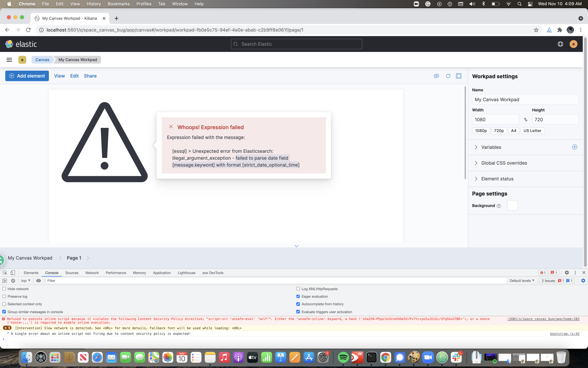Enable Selected context only checkbox
This screenshot has height=368, width=588.
[4, 304]
